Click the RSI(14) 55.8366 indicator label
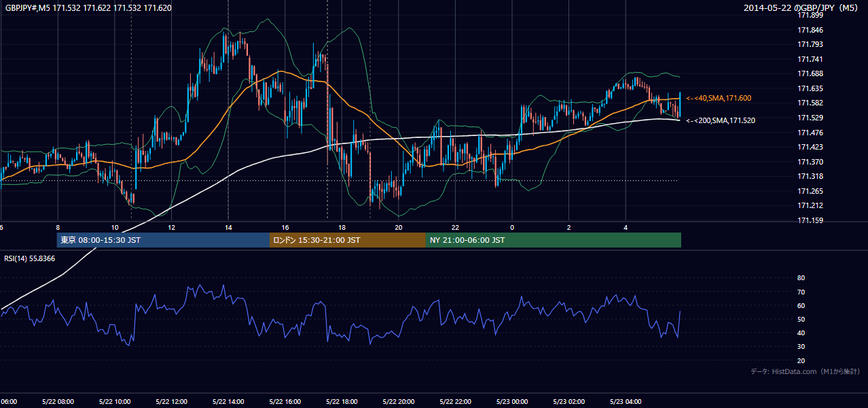868x408 pixels. tap(30, 258)
